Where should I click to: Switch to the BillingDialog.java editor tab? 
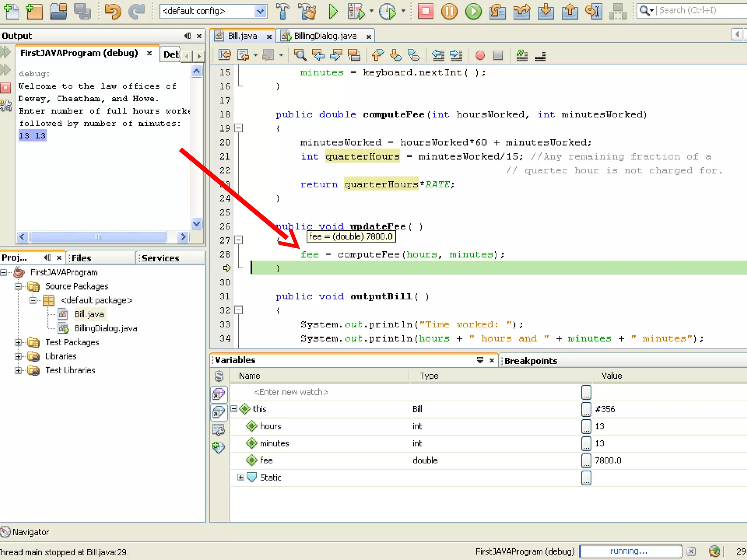click(x=325, y=36)
